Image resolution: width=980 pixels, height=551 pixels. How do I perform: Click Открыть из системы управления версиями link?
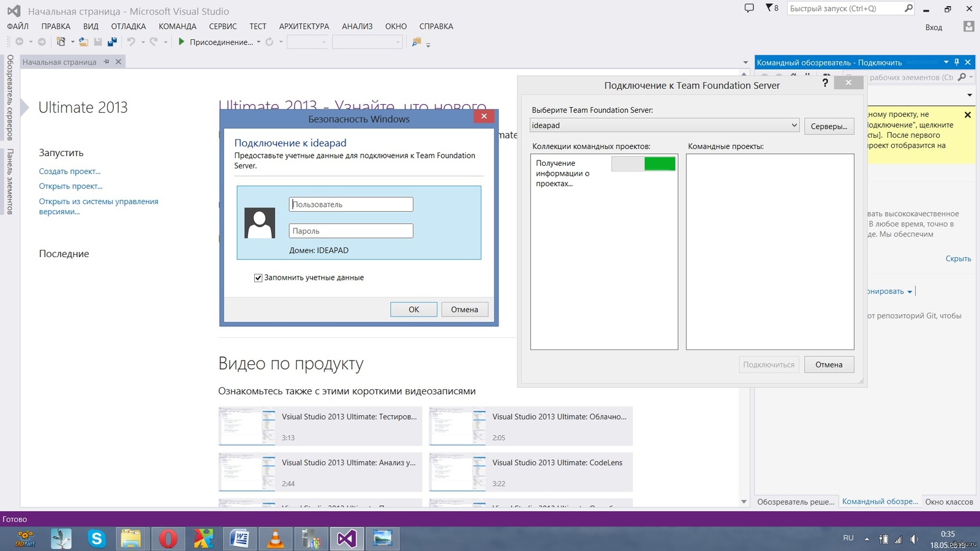tap(99, 206)
